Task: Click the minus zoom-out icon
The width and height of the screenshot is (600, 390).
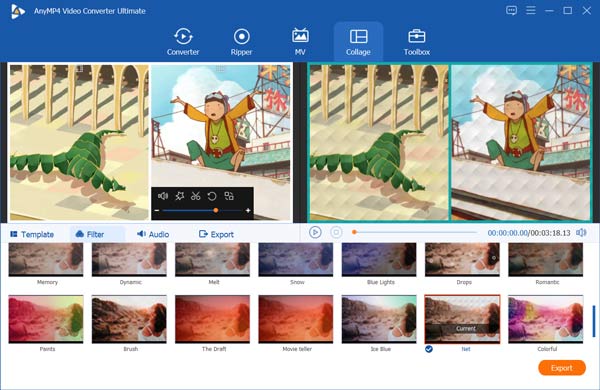Action: click(x=157, y=211)
